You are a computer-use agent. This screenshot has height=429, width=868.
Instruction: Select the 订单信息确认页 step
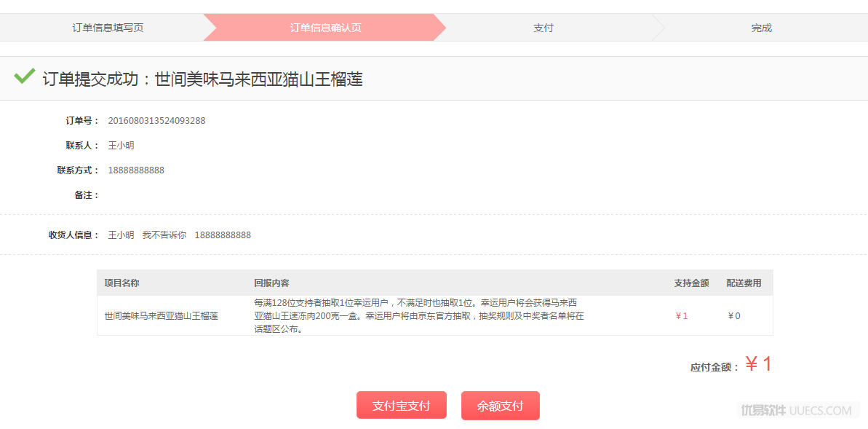[x=325, y=28]
